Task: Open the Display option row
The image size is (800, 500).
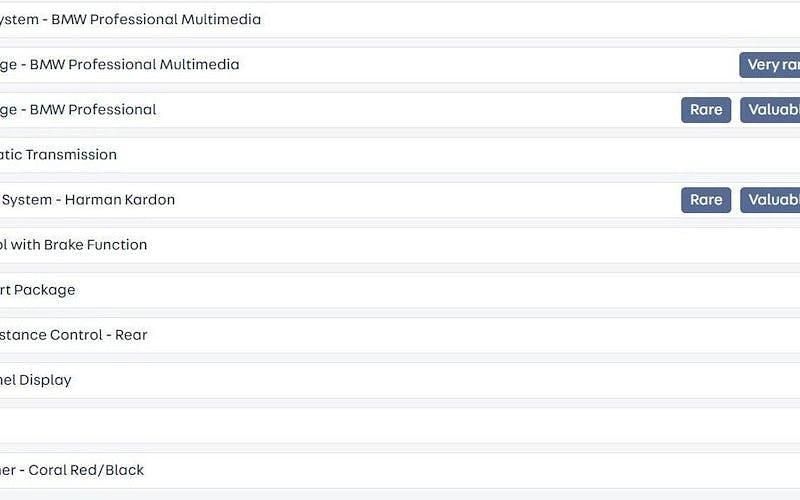Action: pyautogui.click(x=400, y=380)
